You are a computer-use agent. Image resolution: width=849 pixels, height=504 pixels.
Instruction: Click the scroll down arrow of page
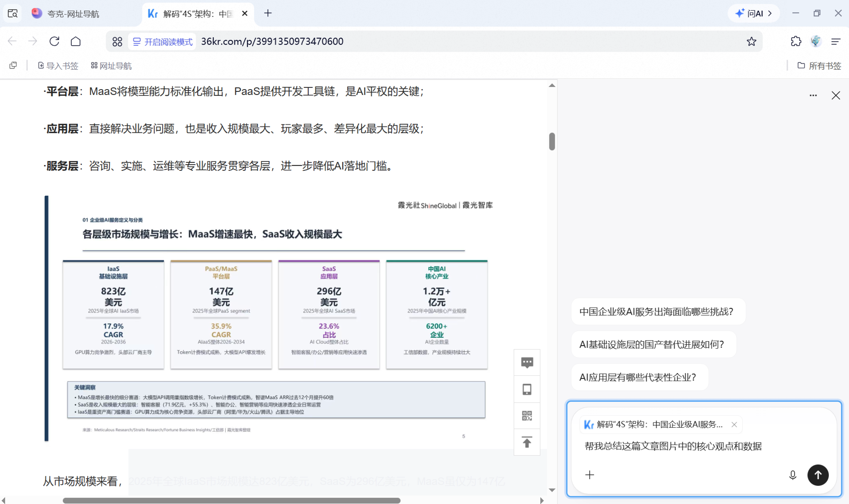[552, 490]
